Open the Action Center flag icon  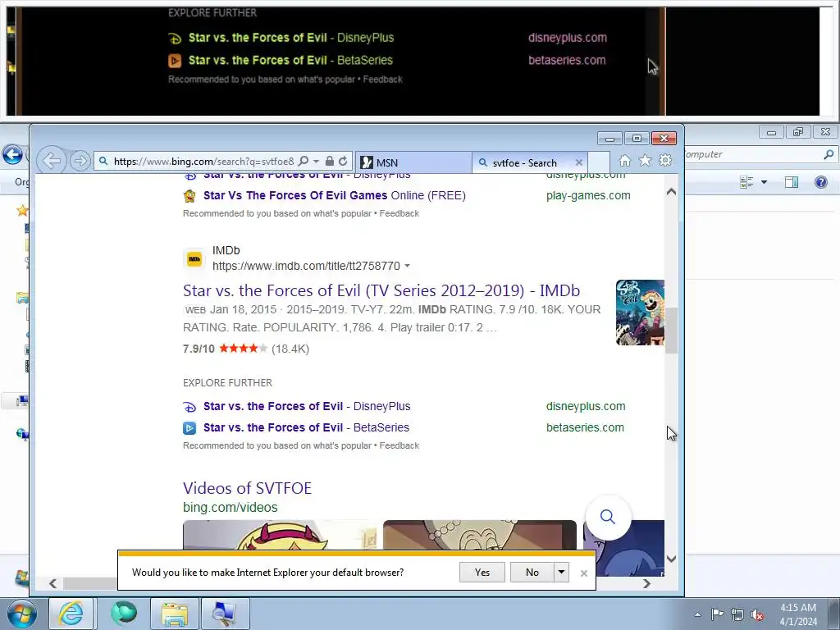tap(717, 614)
